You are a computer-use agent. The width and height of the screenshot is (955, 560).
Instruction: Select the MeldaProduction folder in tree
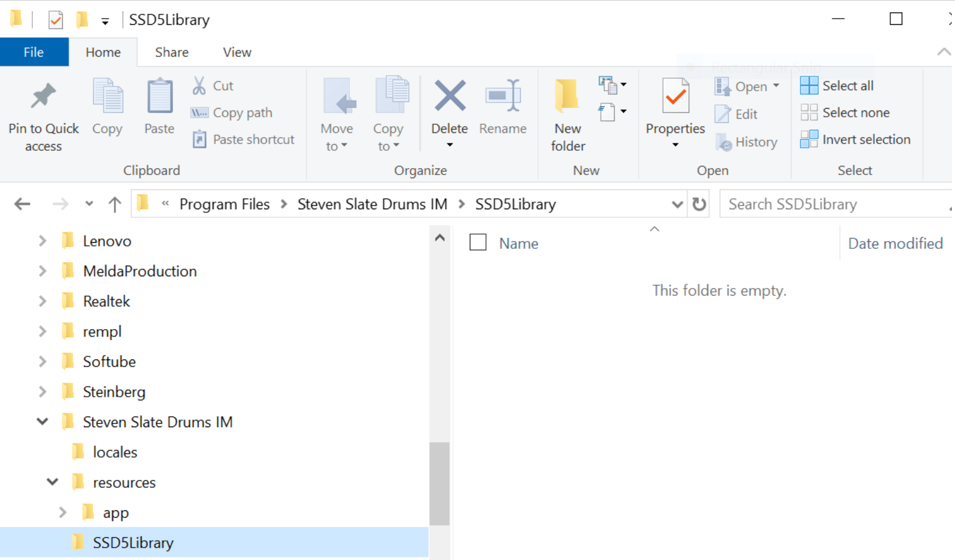point(140,271)
